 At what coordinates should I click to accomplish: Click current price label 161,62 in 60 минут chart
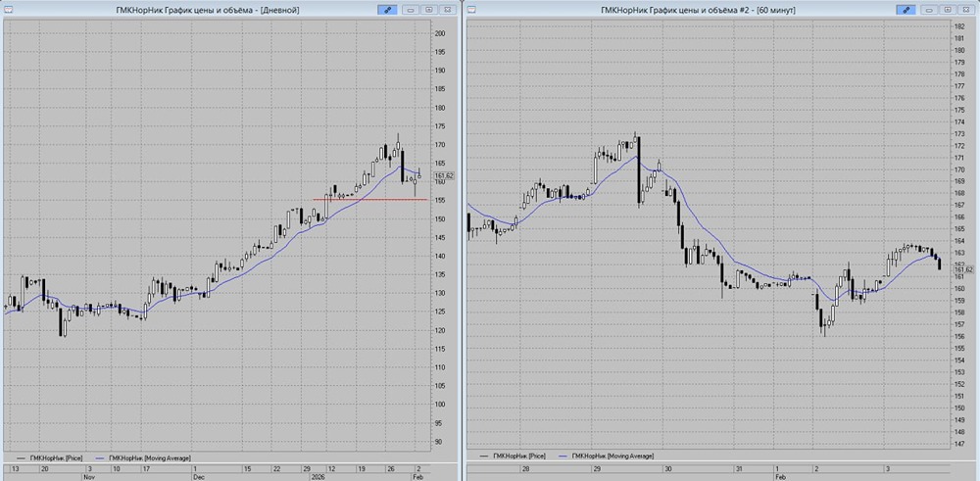click(x=965, y=269)
